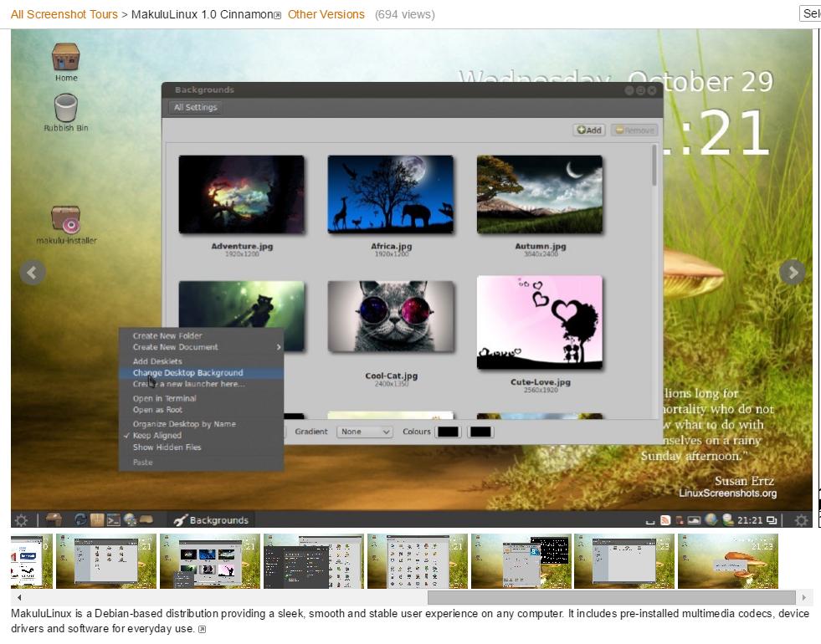Image resolution: width=821 pixels, height=644 pixels.
Task: Expand Create New Document submenu
Action: click(201, 347)
